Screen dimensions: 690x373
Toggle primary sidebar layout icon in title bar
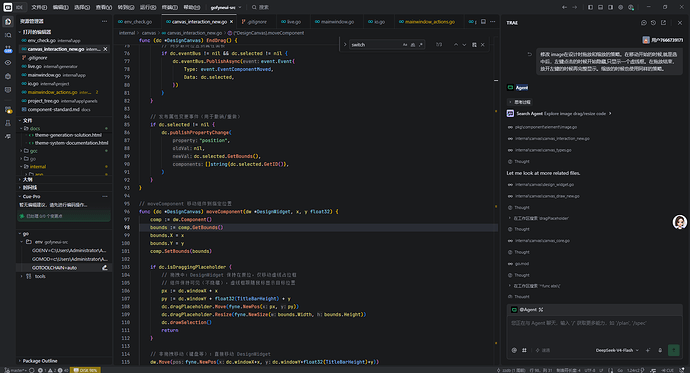tap(590, 7)
